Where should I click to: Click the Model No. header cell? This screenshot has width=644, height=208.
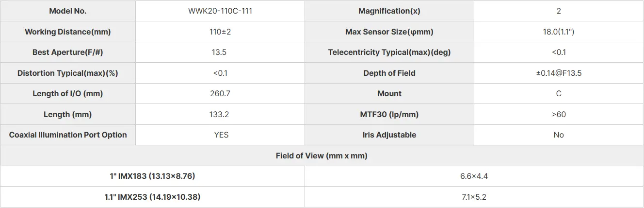tap(68, 11)
